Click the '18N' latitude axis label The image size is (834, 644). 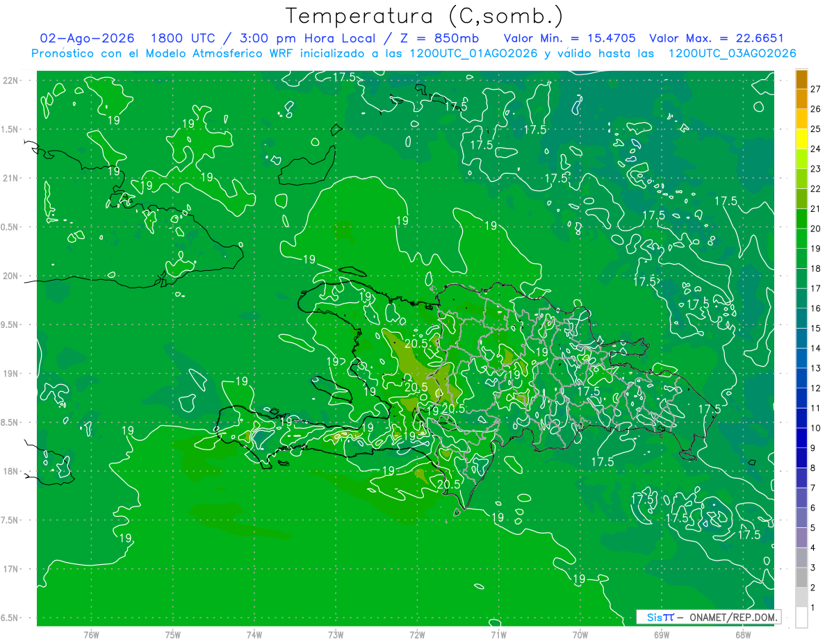point(10,472)
